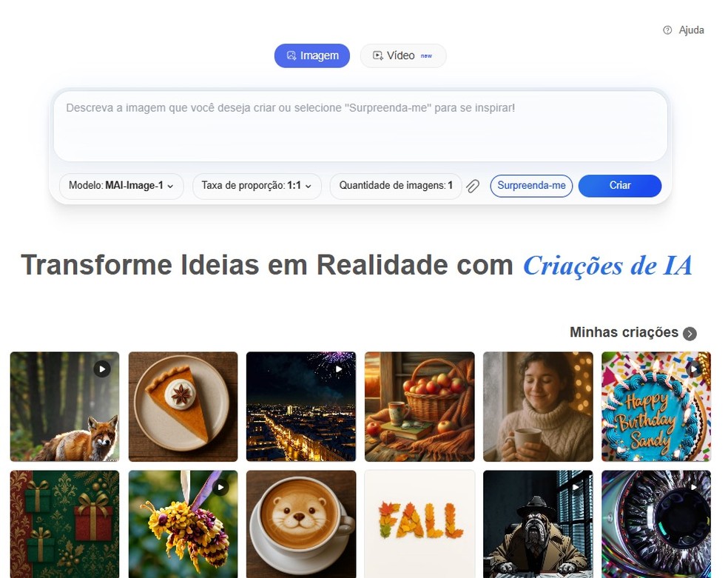The height and width of the screenshot is (578, 728).
Task: Change Quantidade de imagens setting
Action: [x=396, y=186]
